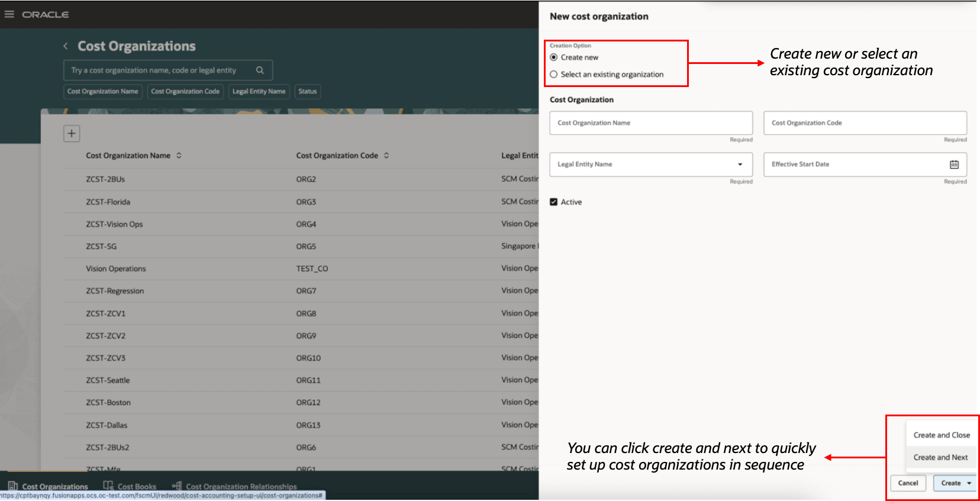Select the ZCST-Regression row name
Screen dimensions: 980x501
click(x=115, y=291)
